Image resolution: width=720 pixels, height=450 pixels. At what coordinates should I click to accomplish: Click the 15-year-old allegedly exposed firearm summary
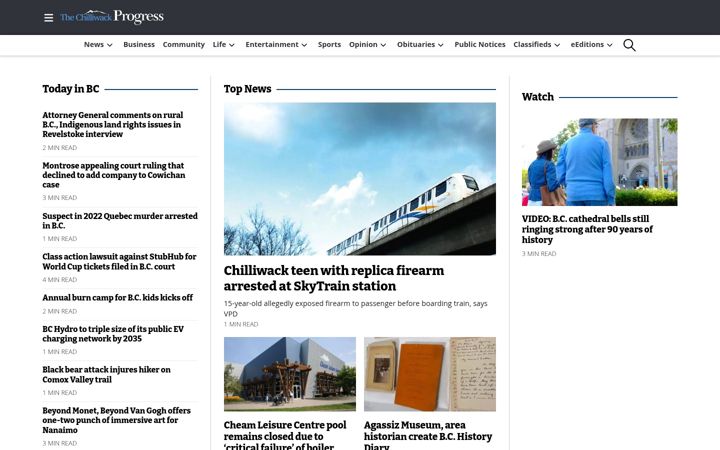[355, 309]
